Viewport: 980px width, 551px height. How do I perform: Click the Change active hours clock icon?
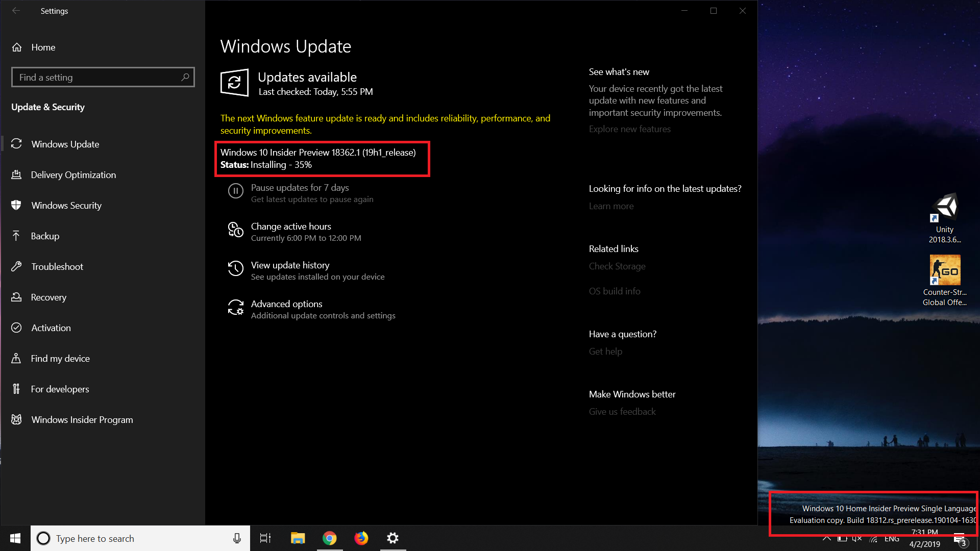pos(235,230)
